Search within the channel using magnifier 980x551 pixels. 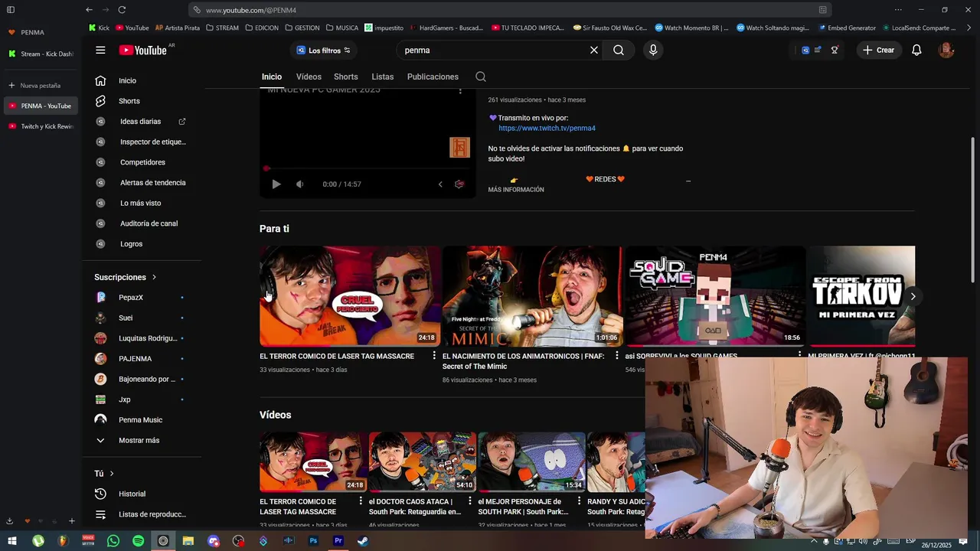(x=481, y=77)
